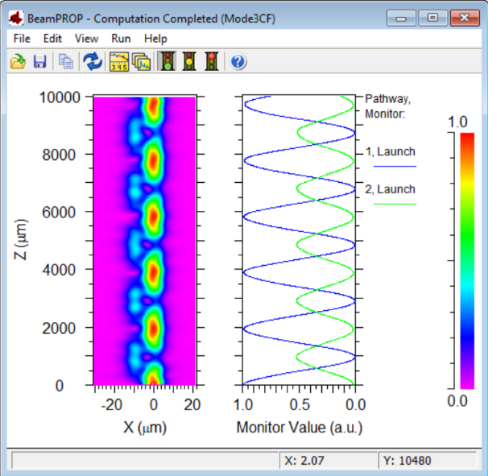Close the BeamPROP window

(x=465, y=18)
